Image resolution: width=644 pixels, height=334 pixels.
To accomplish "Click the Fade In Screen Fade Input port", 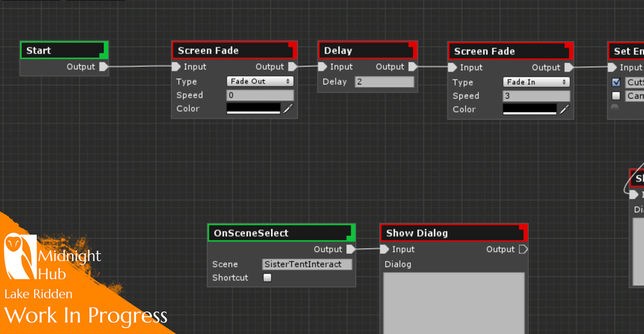I will coord(452,68).
